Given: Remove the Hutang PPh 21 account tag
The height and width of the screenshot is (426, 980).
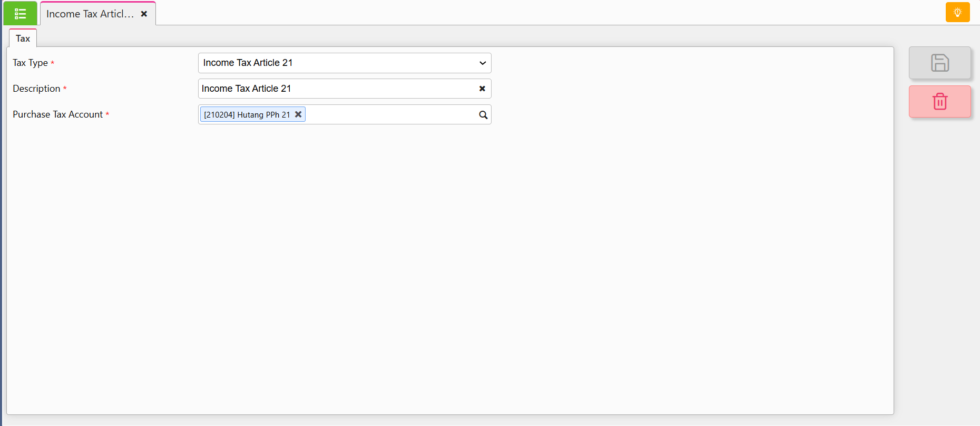Looking at the screenshot, I should click(298, 114).
